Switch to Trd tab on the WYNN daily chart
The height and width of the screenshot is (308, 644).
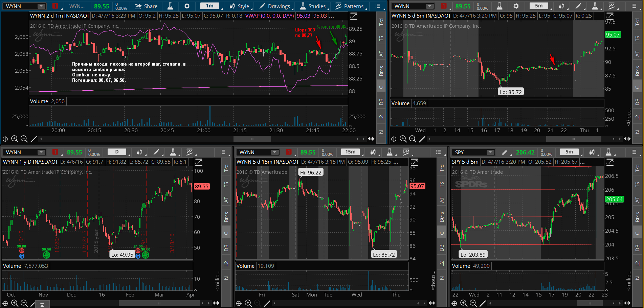click(x=226, y=168)
